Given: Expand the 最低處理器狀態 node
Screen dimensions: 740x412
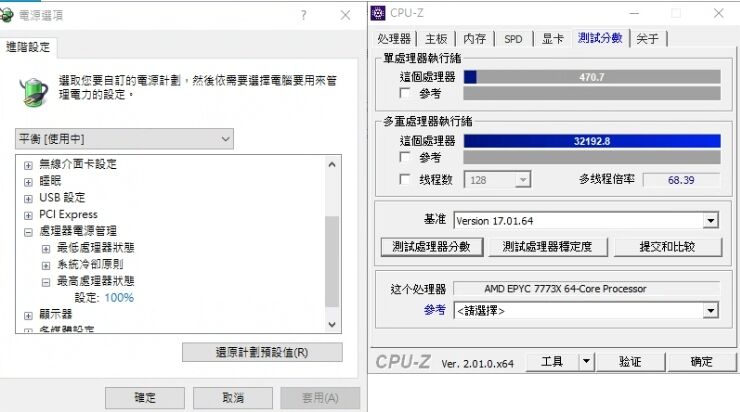Looking at the screenshot, I should [46, 249].
